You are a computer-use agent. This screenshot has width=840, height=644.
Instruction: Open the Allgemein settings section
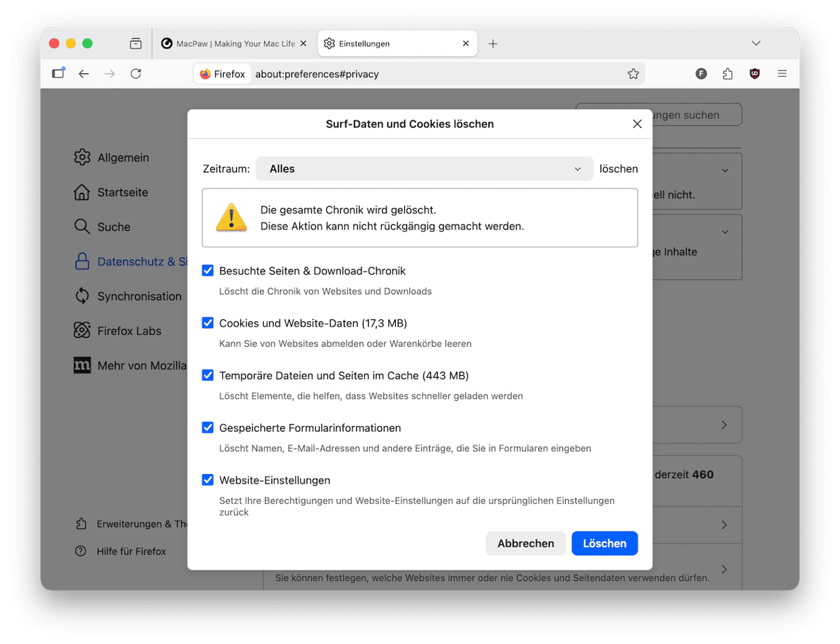point(122,158)
